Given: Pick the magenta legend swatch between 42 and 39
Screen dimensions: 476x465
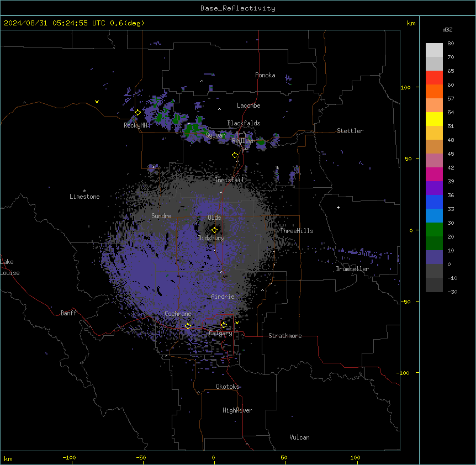Looking at the screenshot, I should pyautogui.click(x=434, y=174).
